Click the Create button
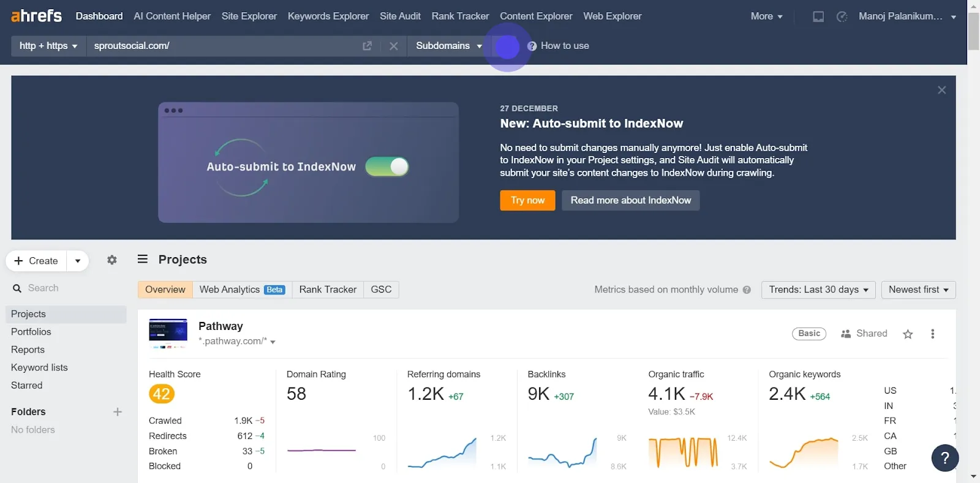This screenshot has width=980, height=483. point(37,261)
